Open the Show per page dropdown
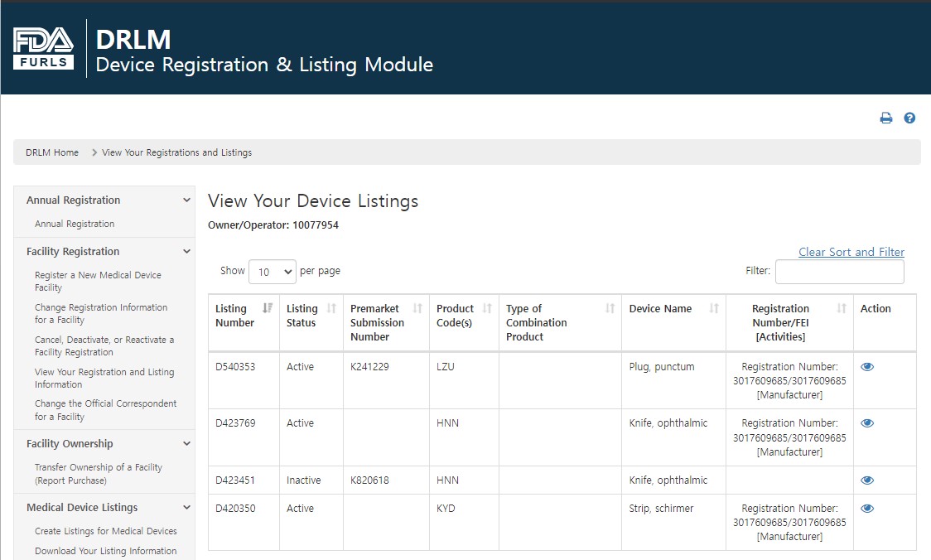This screenshot has width=931, height=560. 272,272
